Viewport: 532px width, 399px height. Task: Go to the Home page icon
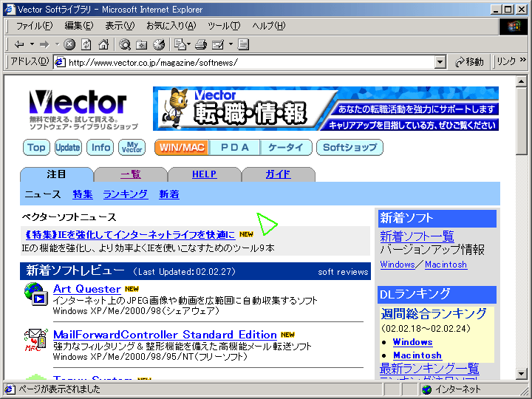pyautogui.click(x=103, y=44)
